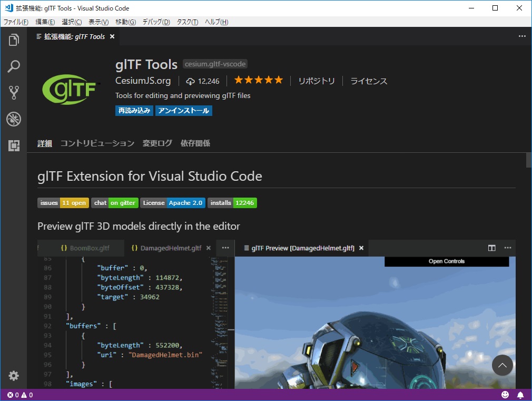Open the Search view

point(14,66)
